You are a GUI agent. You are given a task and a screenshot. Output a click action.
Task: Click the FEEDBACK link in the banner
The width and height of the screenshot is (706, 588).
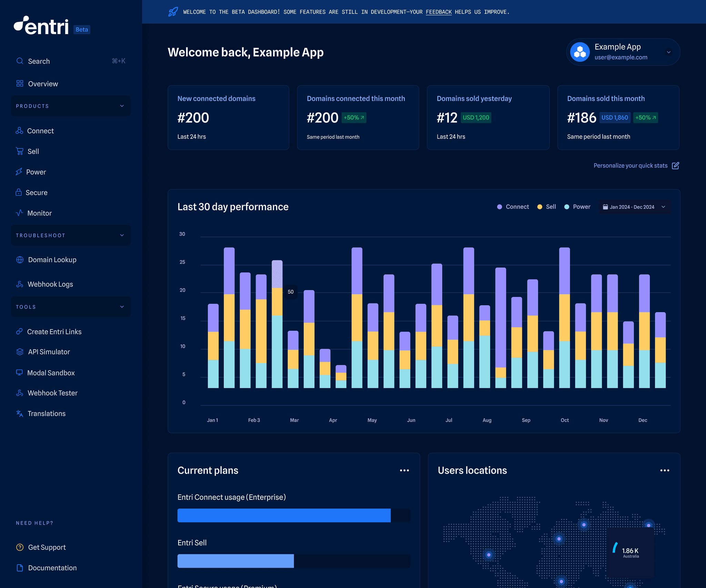pyautogui.click(x=438, y=12)
